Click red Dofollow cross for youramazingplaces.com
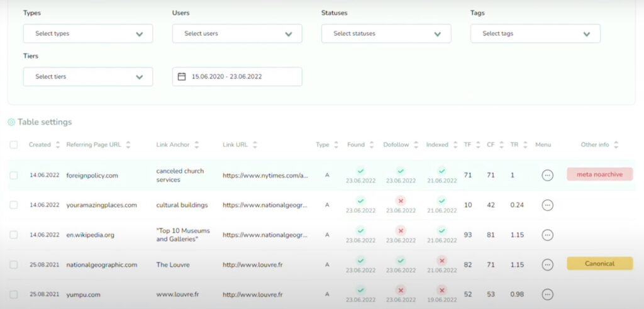The width and height of the screenshot is (644, 309). [x=401, y=201]
